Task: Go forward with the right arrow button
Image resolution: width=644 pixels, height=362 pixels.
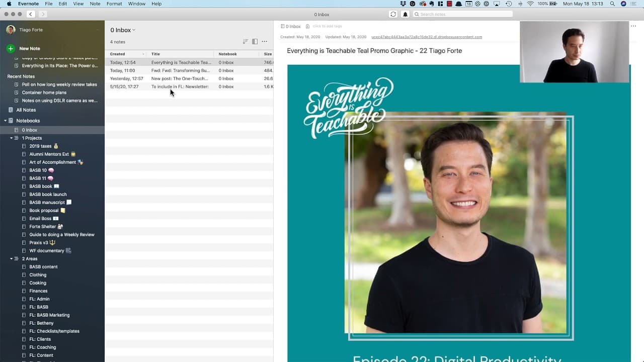Action: tap(43, 14)
